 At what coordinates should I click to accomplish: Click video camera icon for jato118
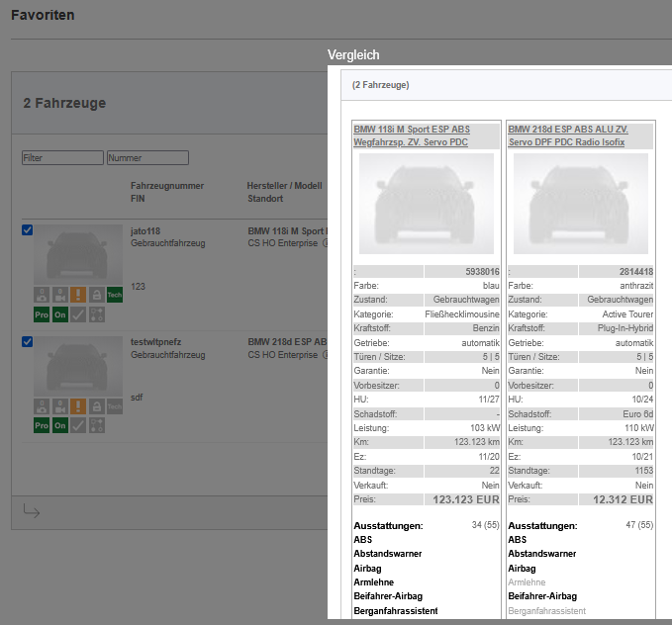click(60, 294)
